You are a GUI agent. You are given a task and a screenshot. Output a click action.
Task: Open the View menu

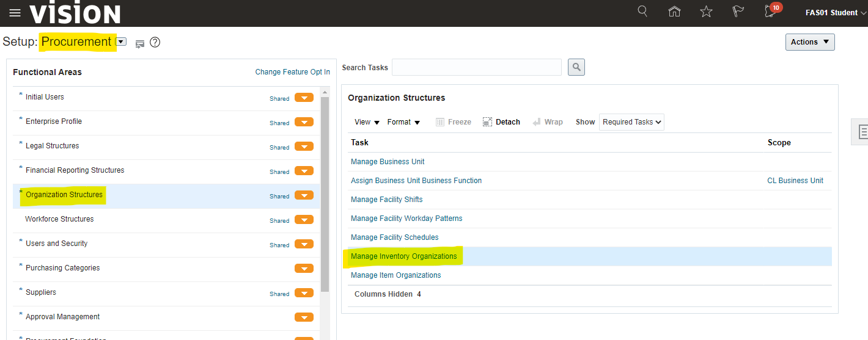(367, 122)
